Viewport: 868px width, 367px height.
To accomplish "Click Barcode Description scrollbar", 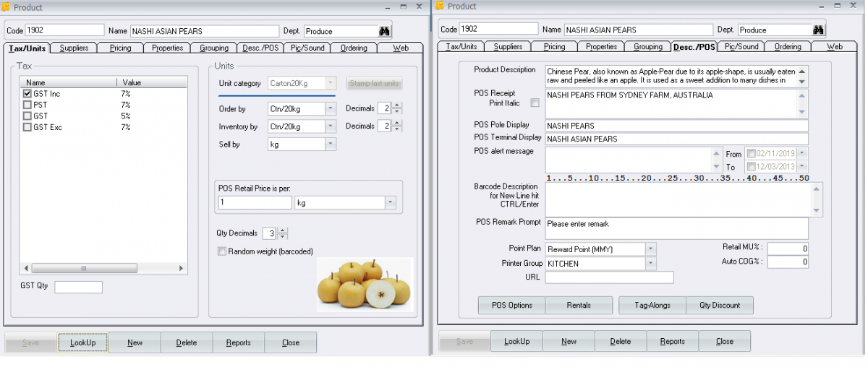I will tap(817, 199).
